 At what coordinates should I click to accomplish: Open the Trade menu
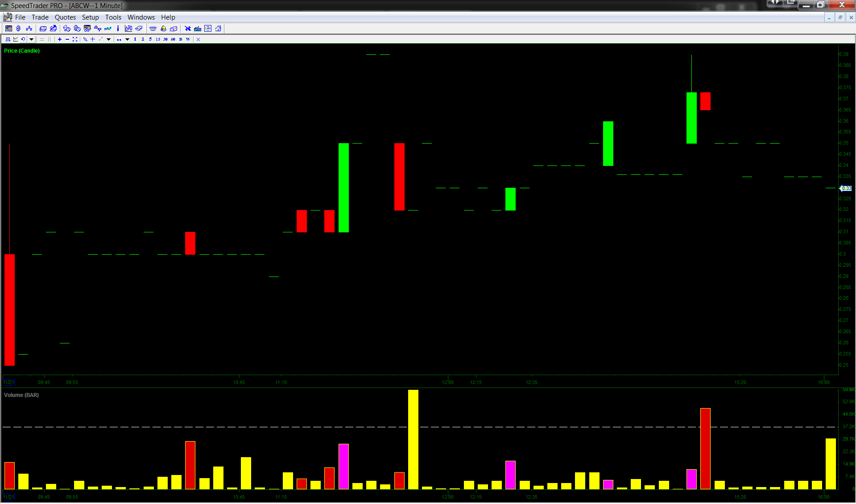point(40,17)
